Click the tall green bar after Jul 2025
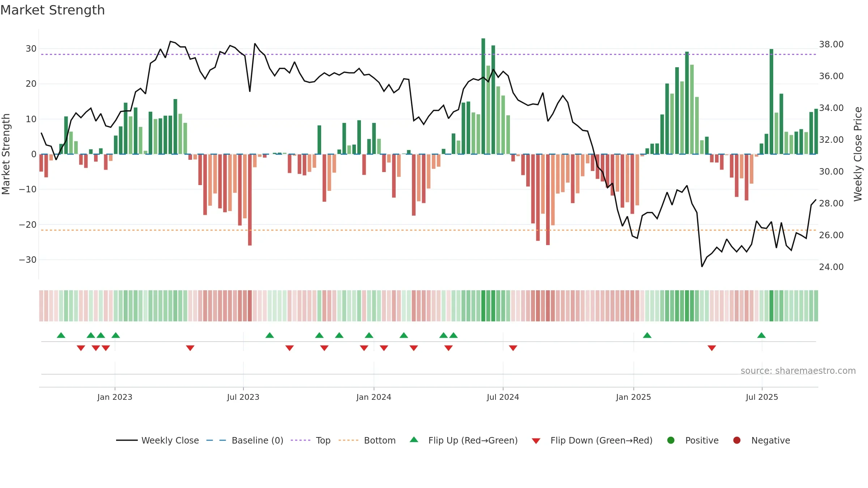 click(771, 102)
